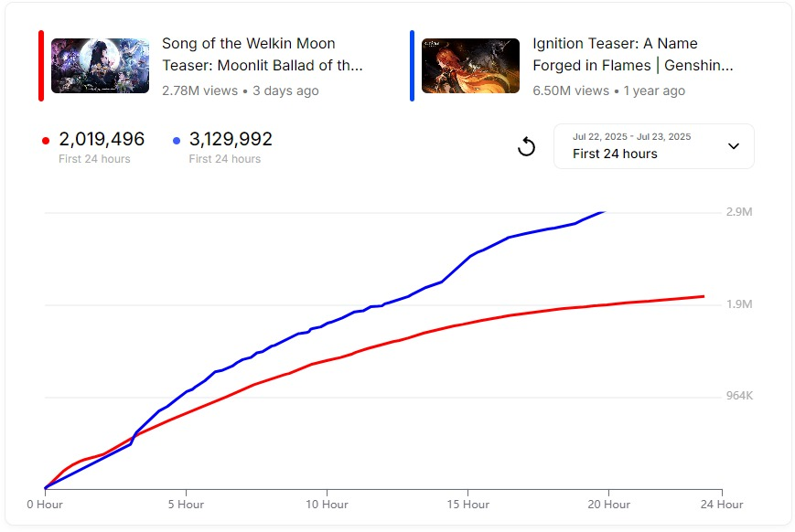Click Jul 22, 2025 - Jul 23, 2025 date range
Image resolution: width=795 pixels, height=532 pixels.
coord(632,137)
